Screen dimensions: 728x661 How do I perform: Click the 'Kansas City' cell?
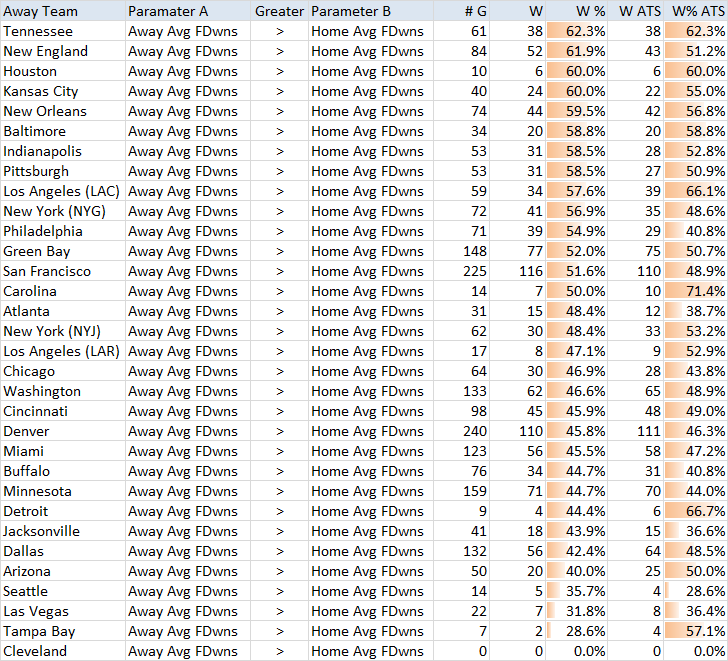click(x=63, y=91)
